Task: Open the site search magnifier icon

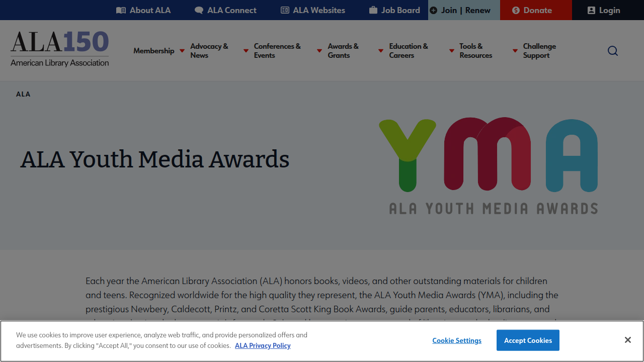Action: (613, 51)
